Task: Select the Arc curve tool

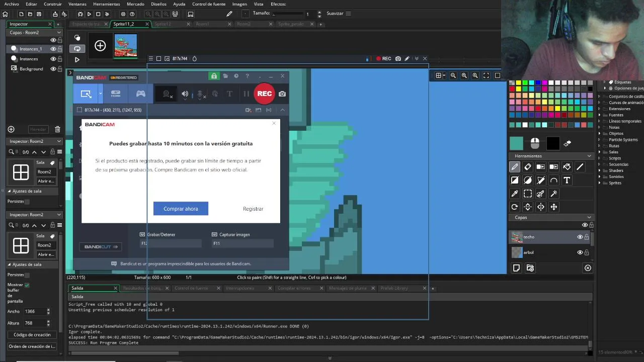Action: pyautogui.click(x=554, y=180)
